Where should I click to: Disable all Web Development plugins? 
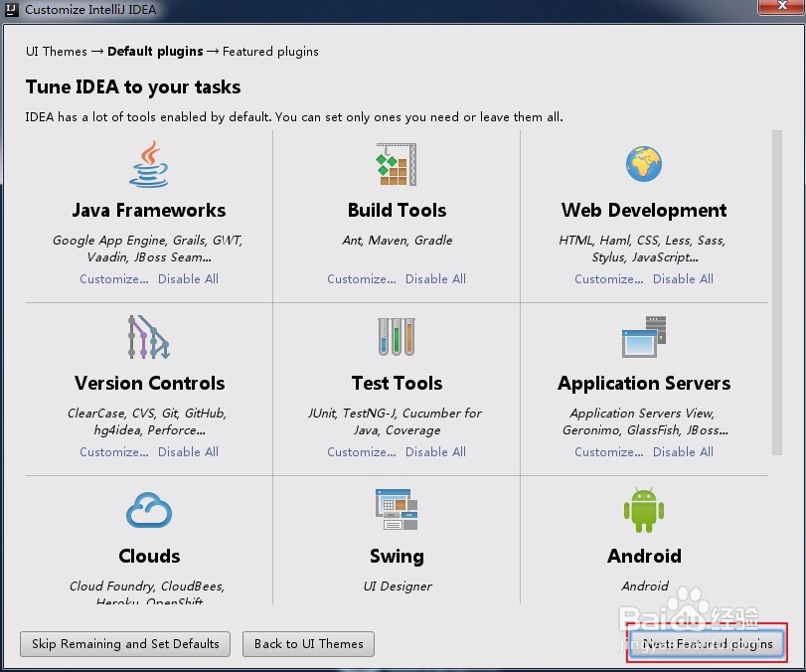click(x=683, y=278)
